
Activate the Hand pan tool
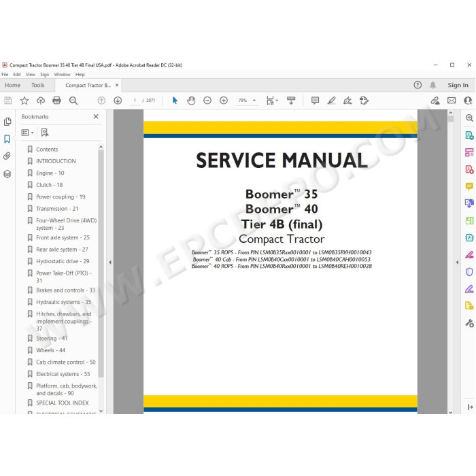pos(191,101)
